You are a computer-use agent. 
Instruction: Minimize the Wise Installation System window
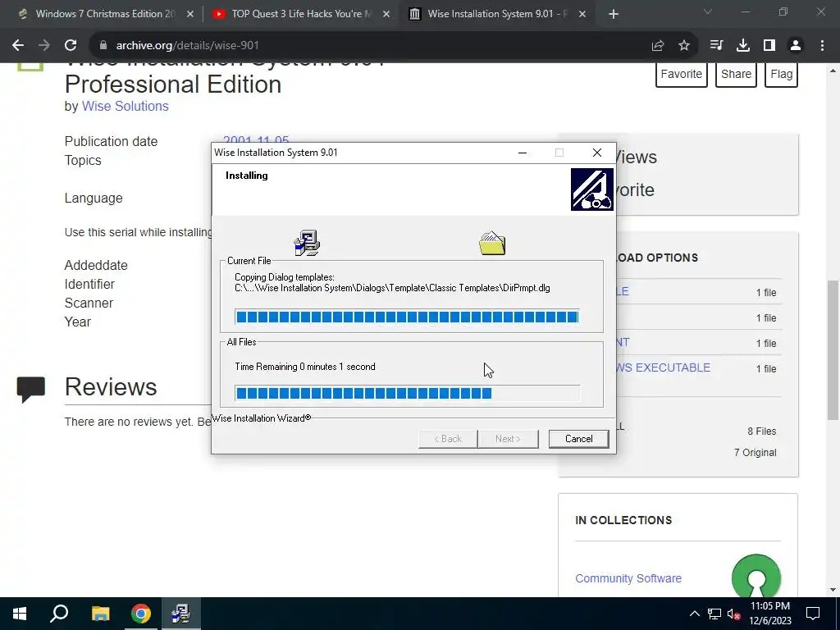click(x=523, y=153)
